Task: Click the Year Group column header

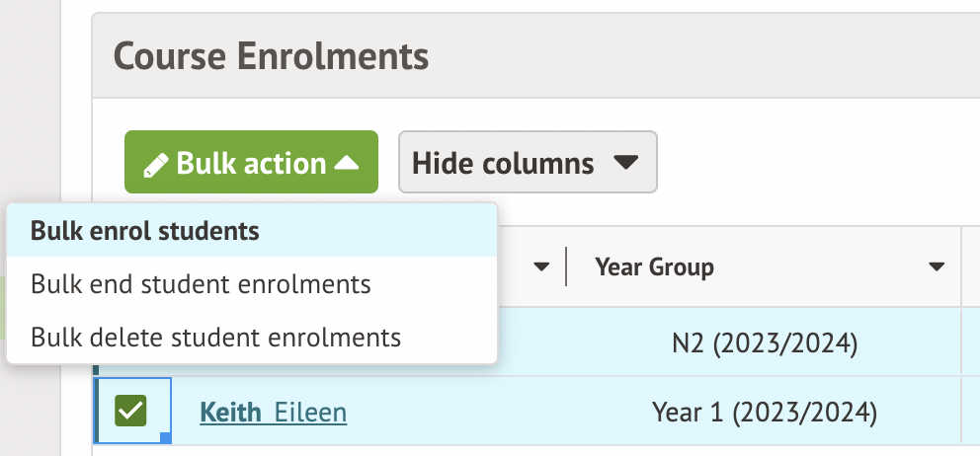Action: (654, 267)
